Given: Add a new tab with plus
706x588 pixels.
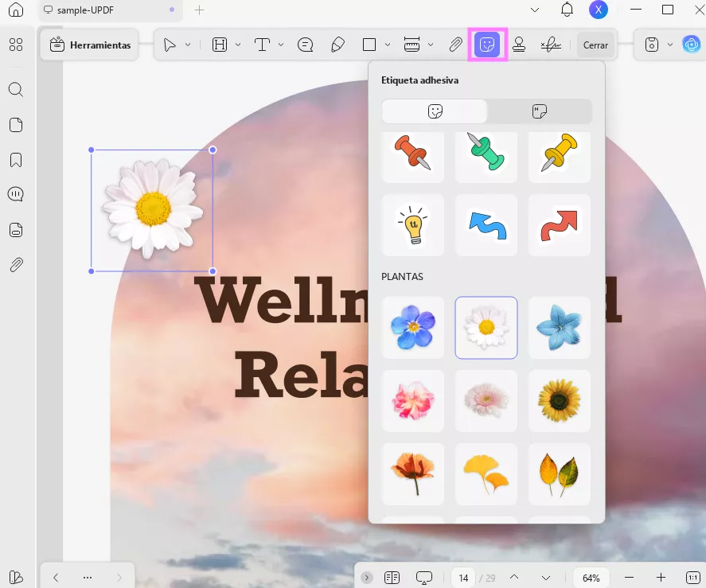Looking at the screenshot, I should 199,10.
